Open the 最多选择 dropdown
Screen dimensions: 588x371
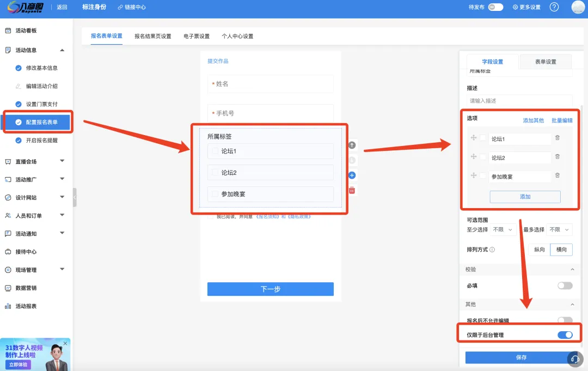click(559, 230)
